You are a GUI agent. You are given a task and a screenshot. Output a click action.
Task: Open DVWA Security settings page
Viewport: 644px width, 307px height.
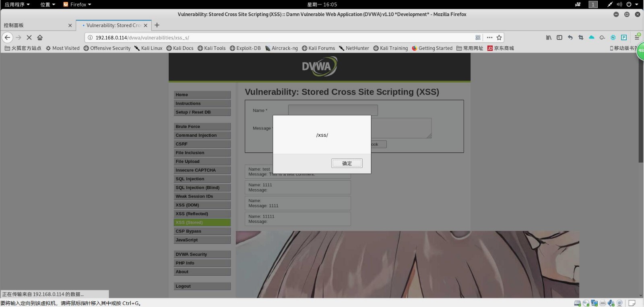click(202, 254)
